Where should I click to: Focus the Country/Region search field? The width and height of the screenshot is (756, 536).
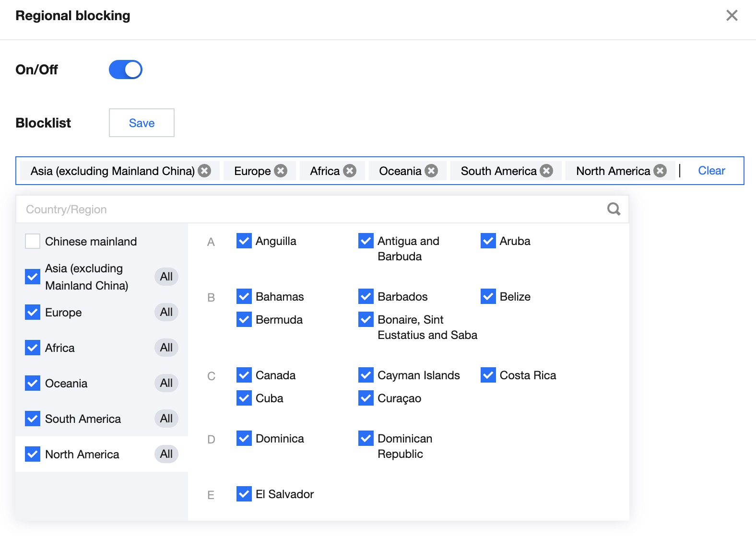click(307, 209)
